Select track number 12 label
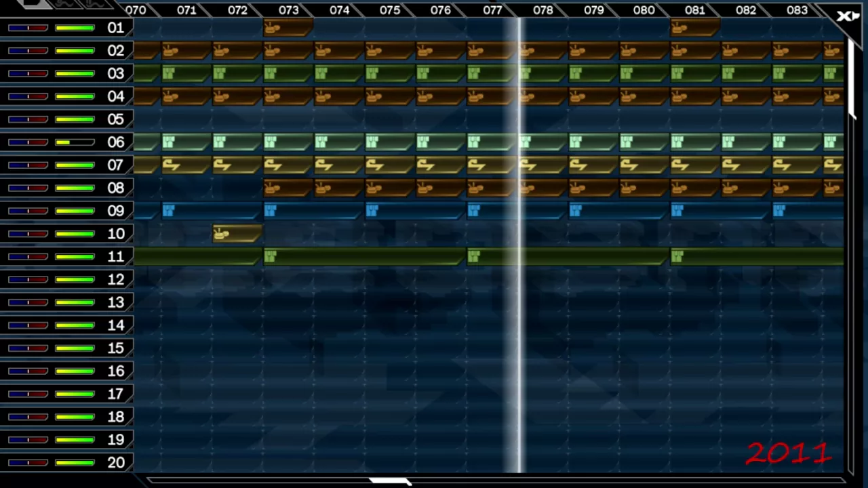Screen dimensions: 868x488 (x=116, y=279)
